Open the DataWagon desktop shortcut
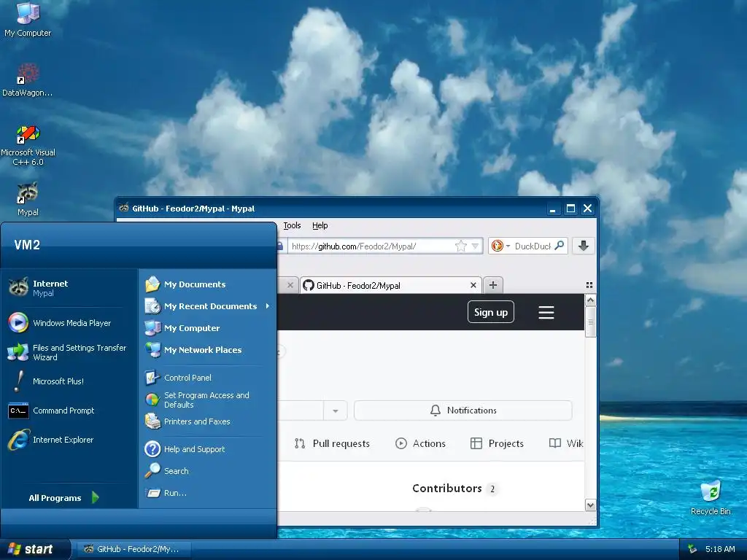This screenshot has height=560, width=747. coord(28,79)
